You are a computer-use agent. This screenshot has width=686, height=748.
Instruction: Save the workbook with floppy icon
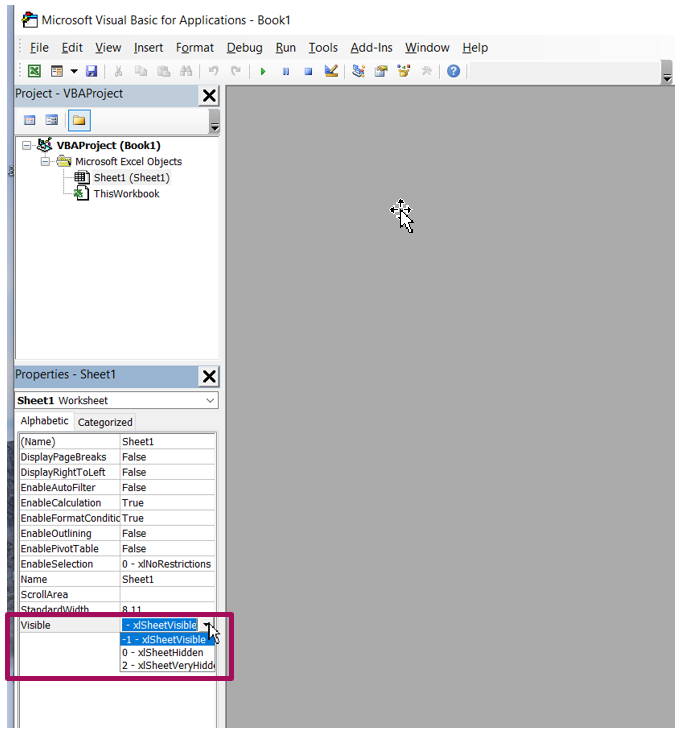coord(91,71)
